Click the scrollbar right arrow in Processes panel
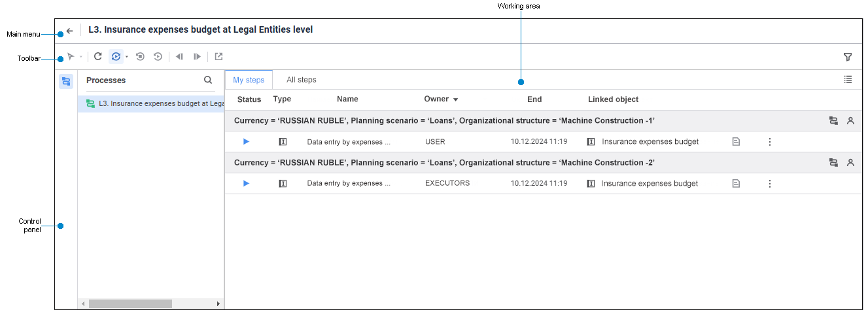The width and height of the screenshot is (868, 310). [218, 303]
